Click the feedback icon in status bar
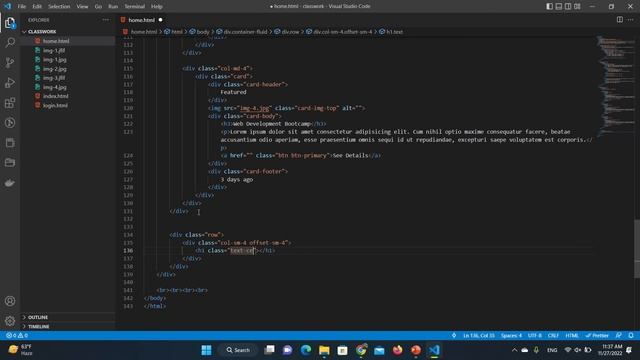This screenshot has width=640, height=360. [x=619, y=335]
